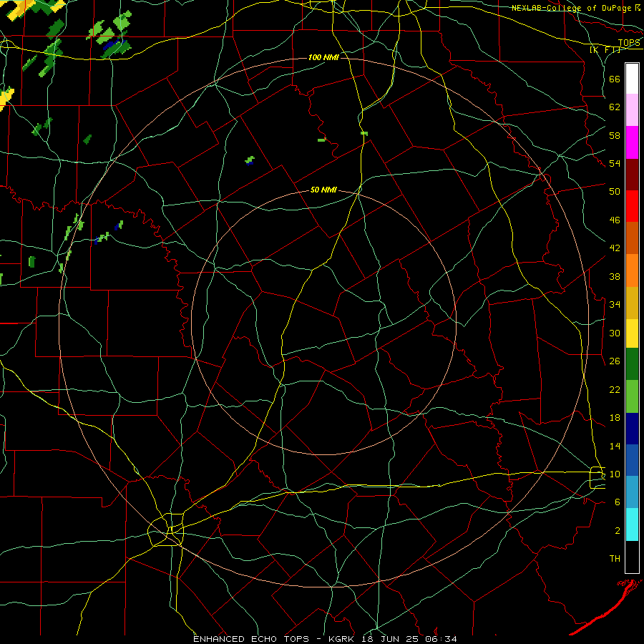Click the cyan 10 kft legend swatch
This screenshot has height=644, width=644.
pyautogui.click(x=632, y=525)
